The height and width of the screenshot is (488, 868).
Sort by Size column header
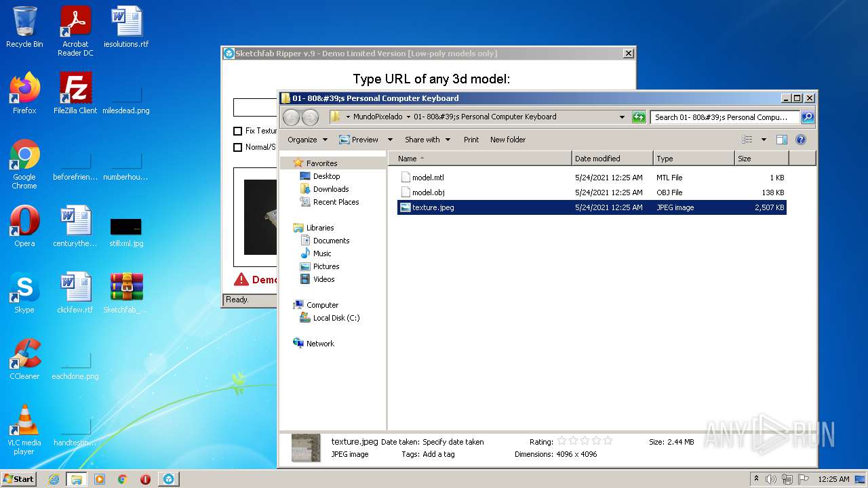762,159
